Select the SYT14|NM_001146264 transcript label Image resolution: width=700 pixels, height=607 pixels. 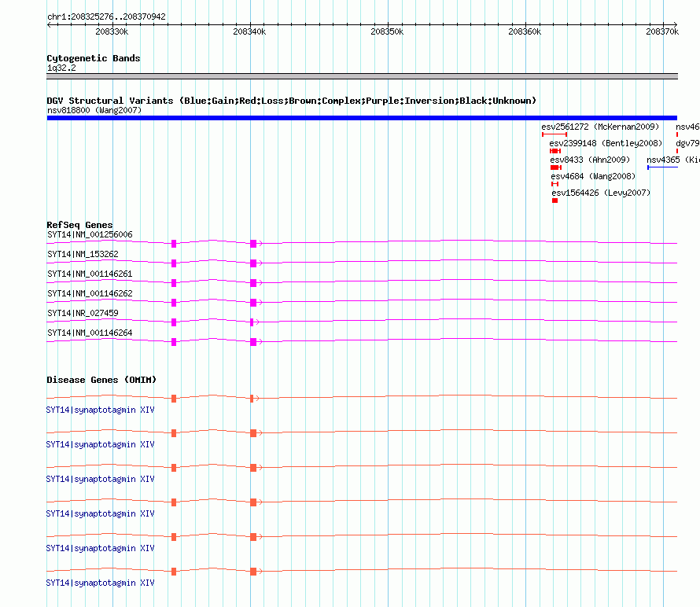click(x=90, y=333)
